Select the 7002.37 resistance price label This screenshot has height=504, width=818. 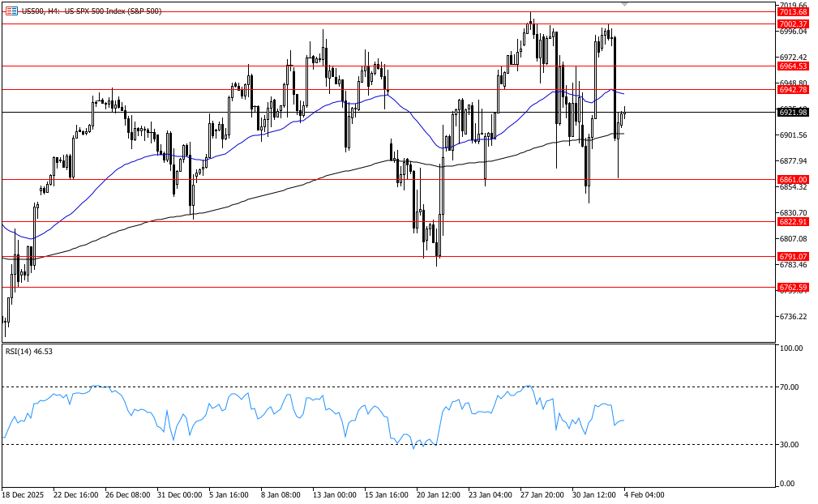(x=792, y=24)
